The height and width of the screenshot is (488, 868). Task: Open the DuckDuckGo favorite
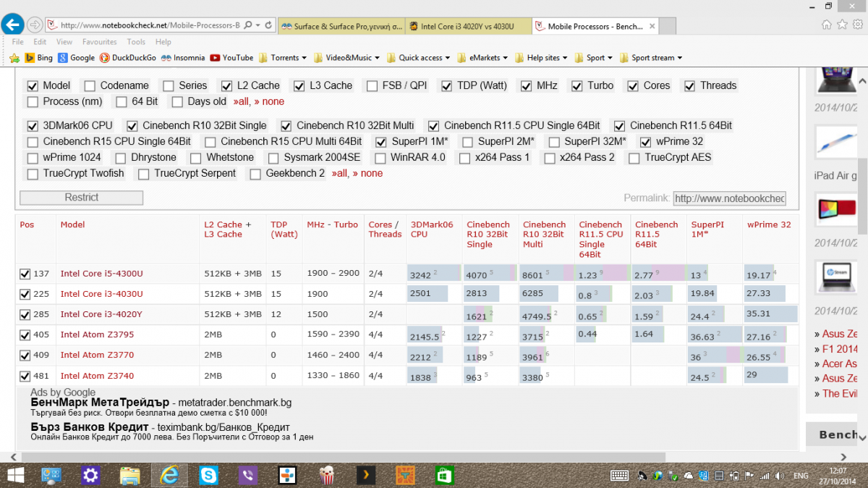click(128, 58)
